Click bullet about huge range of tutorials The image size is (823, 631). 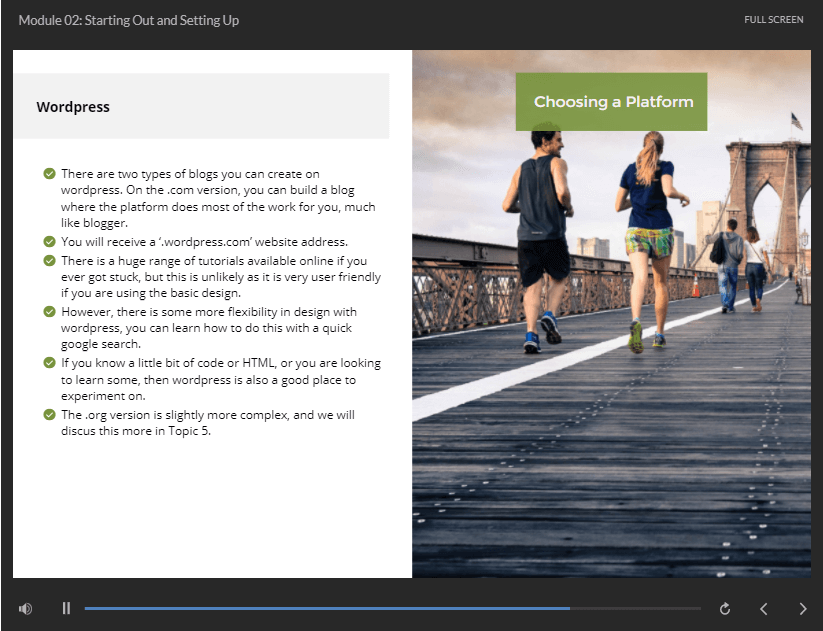coord(220,277)
